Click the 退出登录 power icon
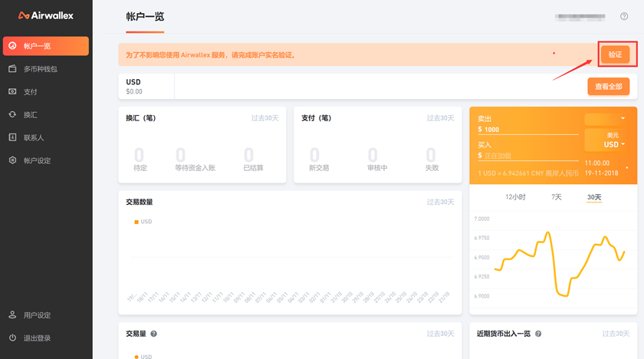The width and height of the screenshot is (644, 359). pos(13,338)
